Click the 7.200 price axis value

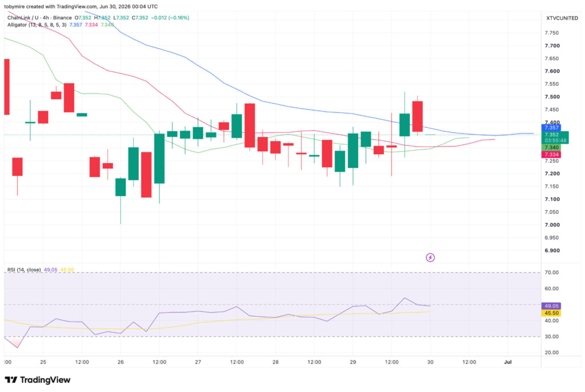pos(552,173)
